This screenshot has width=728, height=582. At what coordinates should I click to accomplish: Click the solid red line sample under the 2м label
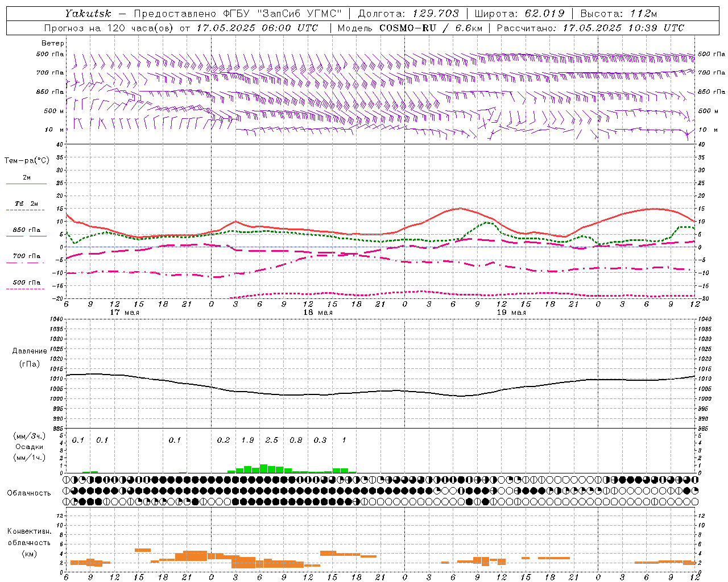(26, 184)
